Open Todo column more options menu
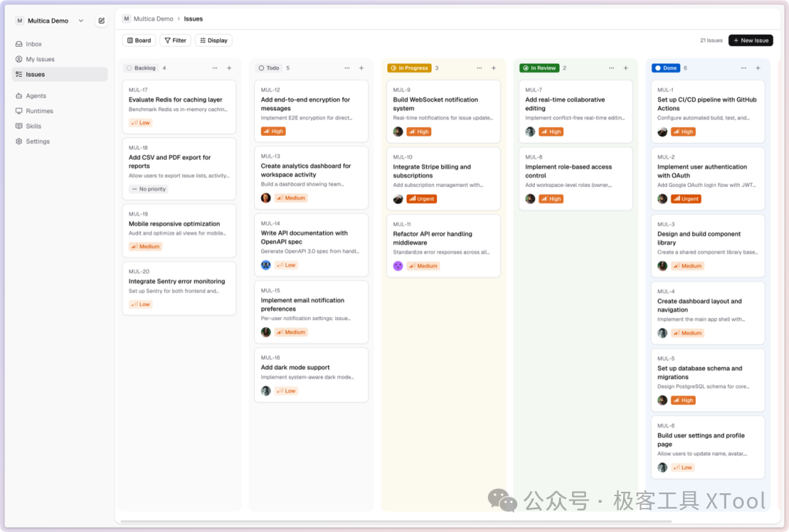 pyautogui.click(x=347, y=68)
